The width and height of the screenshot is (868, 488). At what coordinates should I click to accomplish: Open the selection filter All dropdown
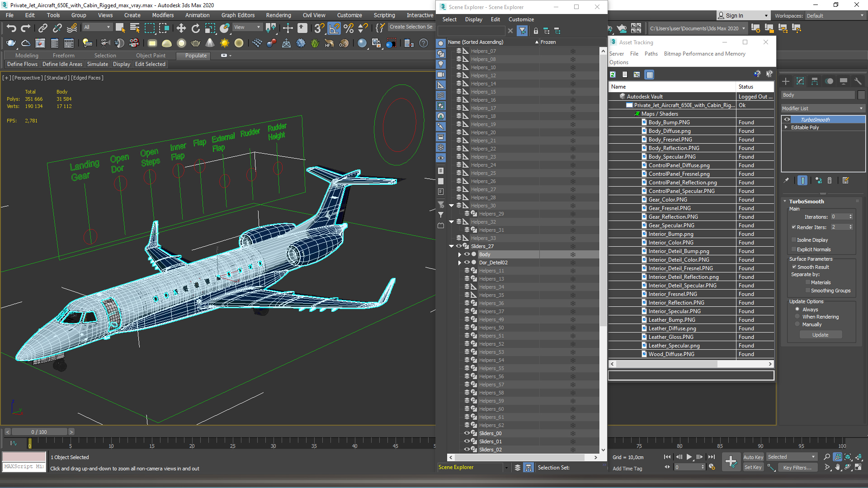click(97, 28)
